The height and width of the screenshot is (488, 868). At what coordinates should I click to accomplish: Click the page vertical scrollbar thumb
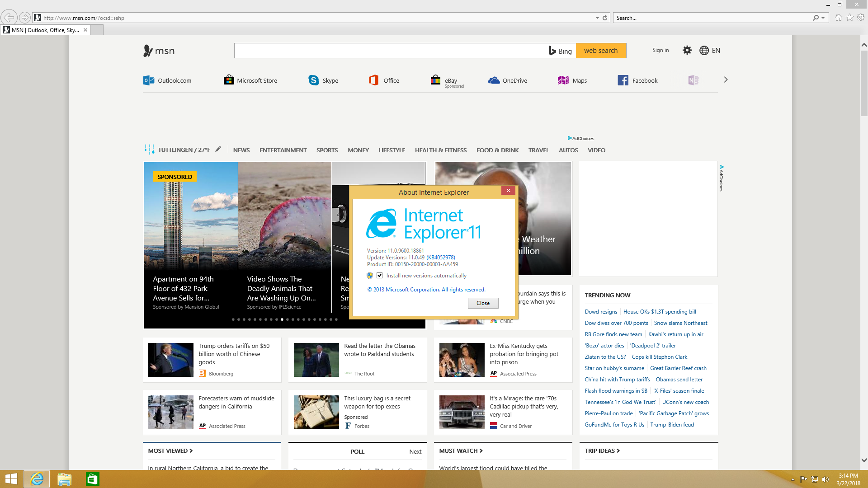pyautogui.click(x=864, y=83)
